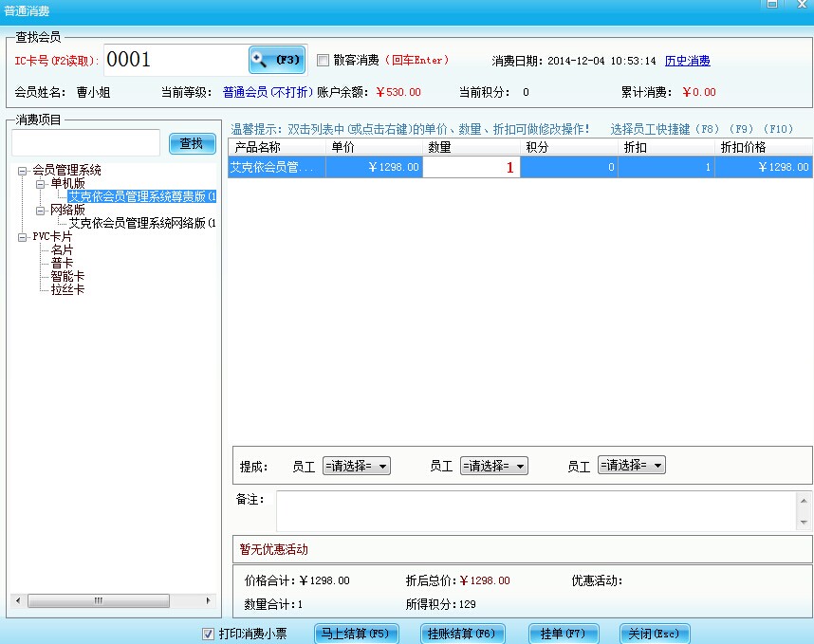Select the 智能卡 tree item
Viewport: 814px width, 644px height.
coord(67,276)
